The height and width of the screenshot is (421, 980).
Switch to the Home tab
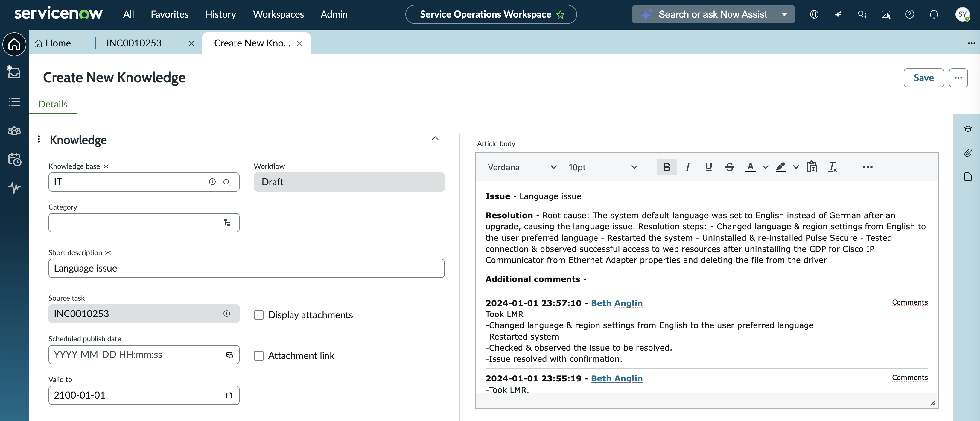pyautogui.click(x=53, y=43)
